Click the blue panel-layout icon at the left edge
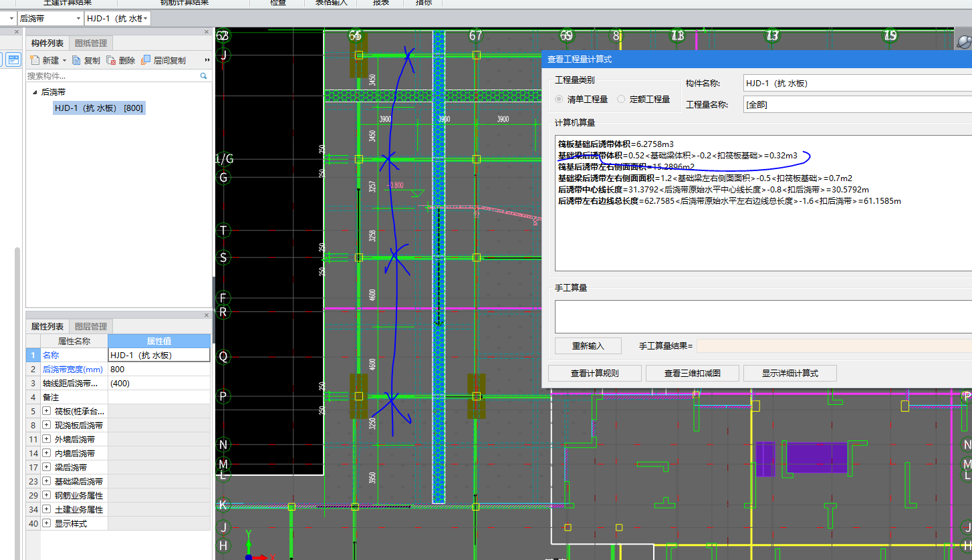972x560 pixels. pyautogui.click(x=13, y=59)
